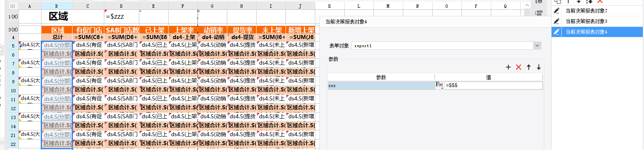The image size is (644, 150).
Task: Click the pencil icon for 当前决策报表对象2
Action: [x=556, y=11]
